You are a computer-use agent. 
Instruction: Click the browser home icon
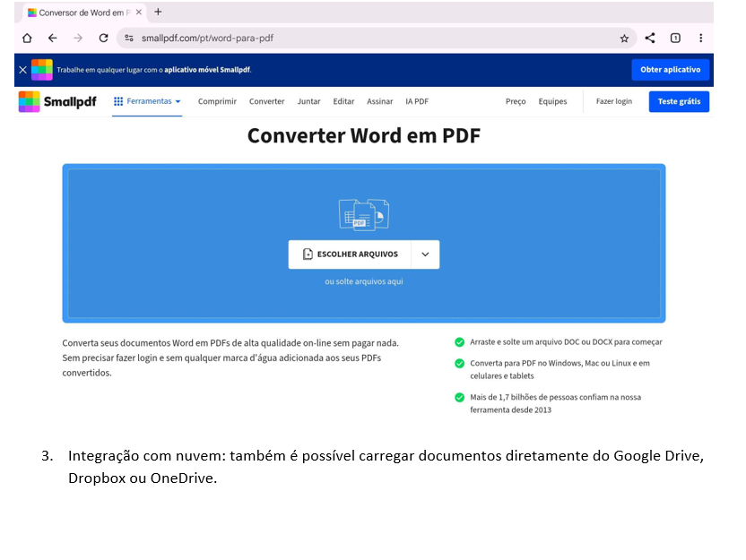27,39
